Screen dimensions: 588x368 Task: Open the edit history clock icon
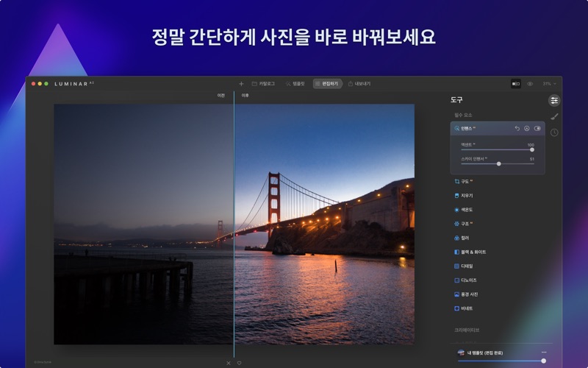pos(554,132)
